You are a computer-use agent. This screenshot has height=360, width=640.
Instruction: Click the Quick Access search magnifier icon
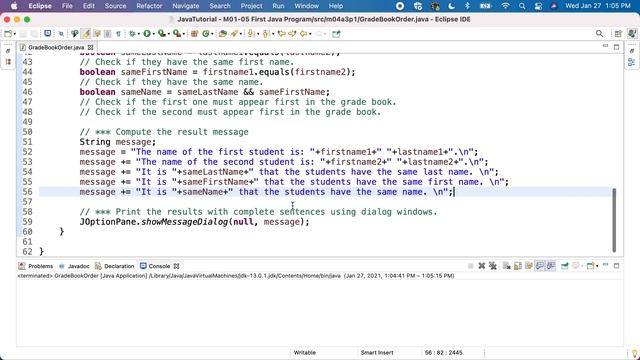tap(599, 34)
